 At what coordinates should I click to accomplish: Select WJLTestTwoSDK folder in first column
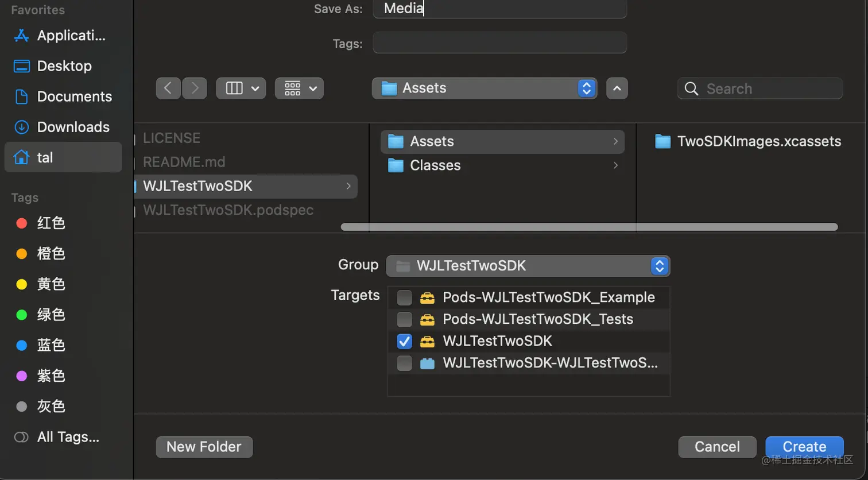click(246, 186)
